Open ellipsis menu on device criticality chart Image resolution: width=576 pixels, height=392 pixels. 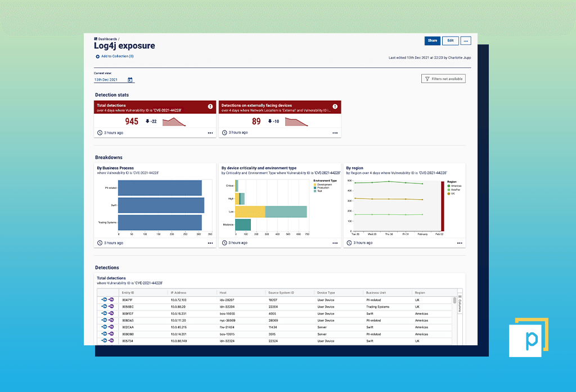(x=335, y=243)
